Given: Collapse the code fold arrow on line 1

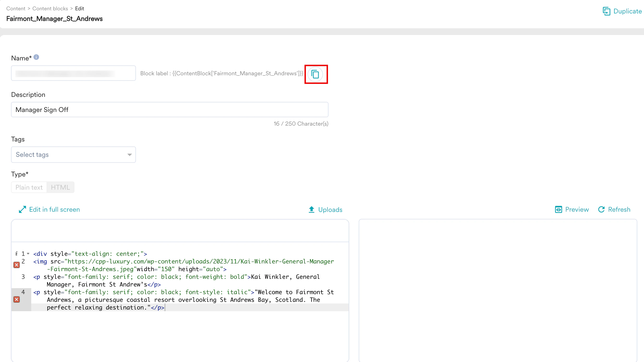Looking at the screenshot, I should pos(28,254).
